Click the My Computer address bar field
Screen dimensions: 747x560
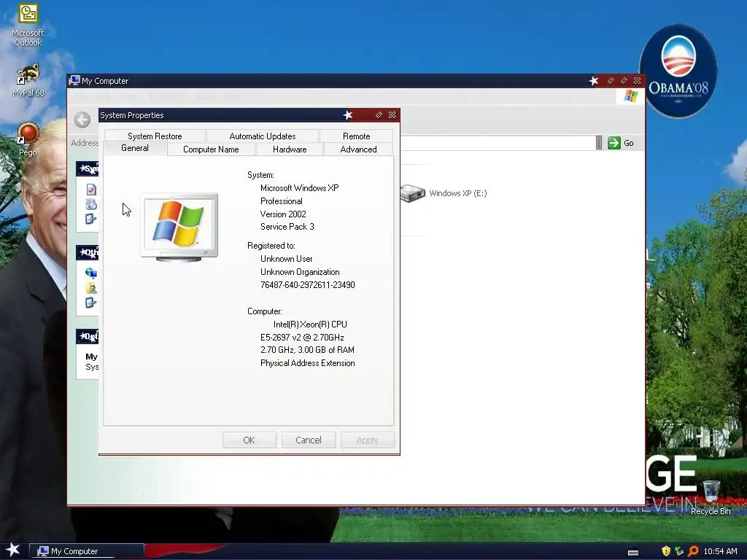tap(498, 143)
